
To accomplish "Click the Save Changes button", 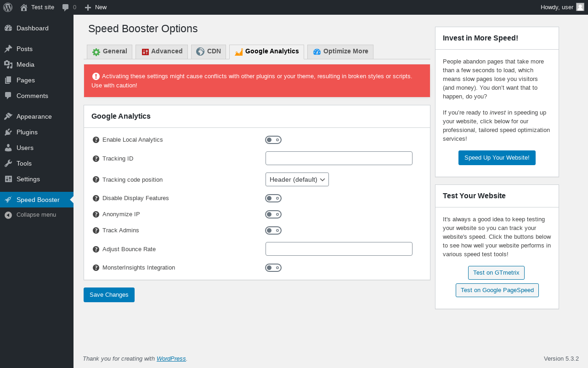I will pos(109,295).
